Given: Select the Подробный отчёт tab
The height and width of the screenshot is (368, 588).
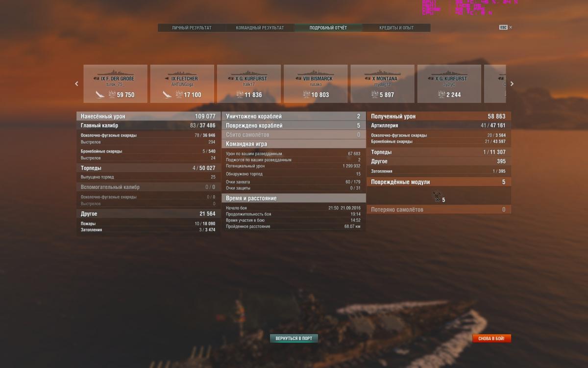Looking at the screenshot, I should click(x=328, y=28).
